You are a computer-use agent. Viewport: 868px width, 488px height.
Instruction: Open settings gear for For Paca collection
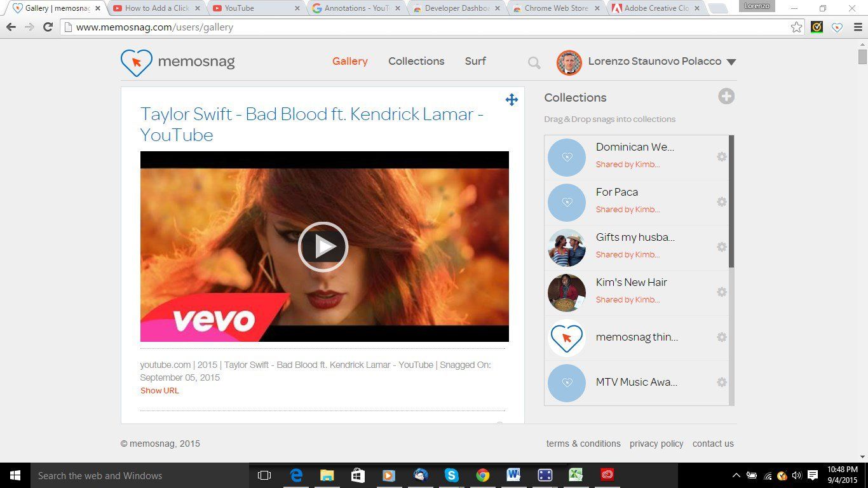[722, 201]
